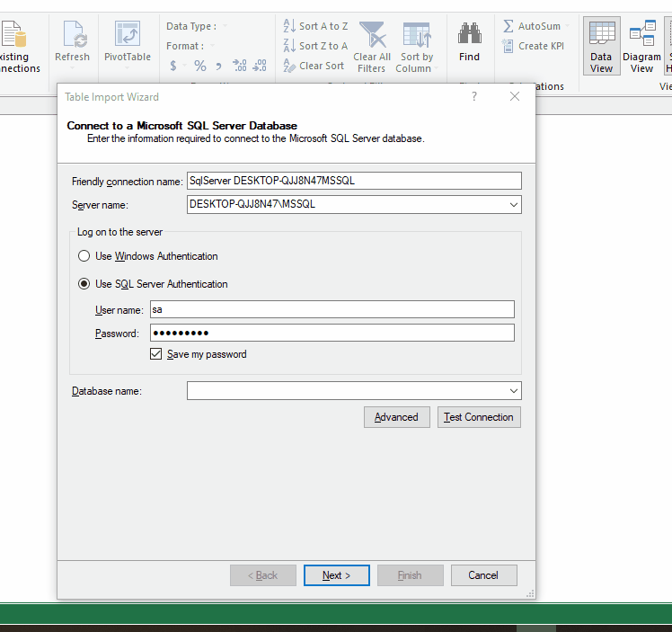Expand AutoSum dropdown arrow
672x632 pixels.
pos(568,26)
